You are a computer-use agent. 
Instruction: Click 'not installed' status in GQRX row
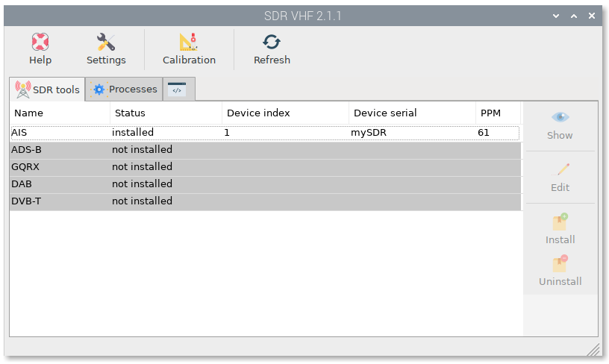142,167
